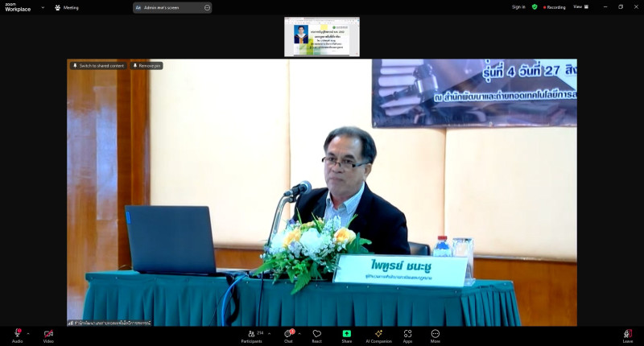This screenshot has height=346, width=644.
Task: Open AI Companion
Action: coord(378,333)
